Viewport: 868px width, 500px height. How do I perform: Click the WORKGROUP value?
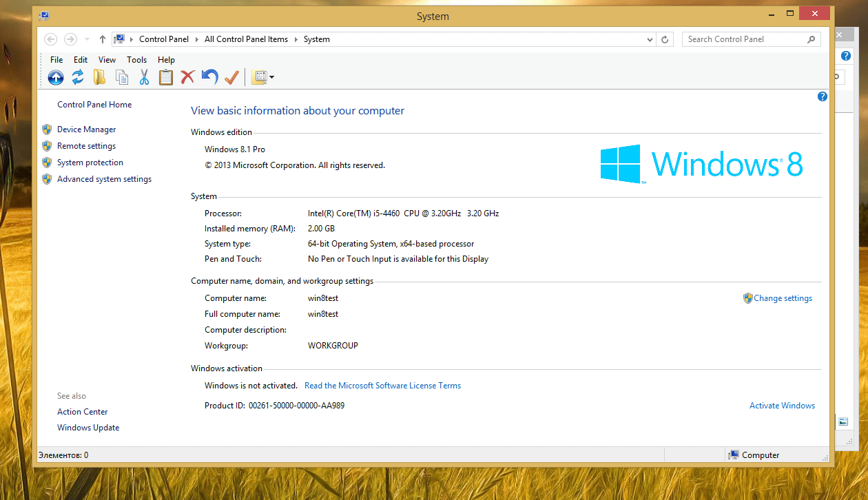(333, 346)
